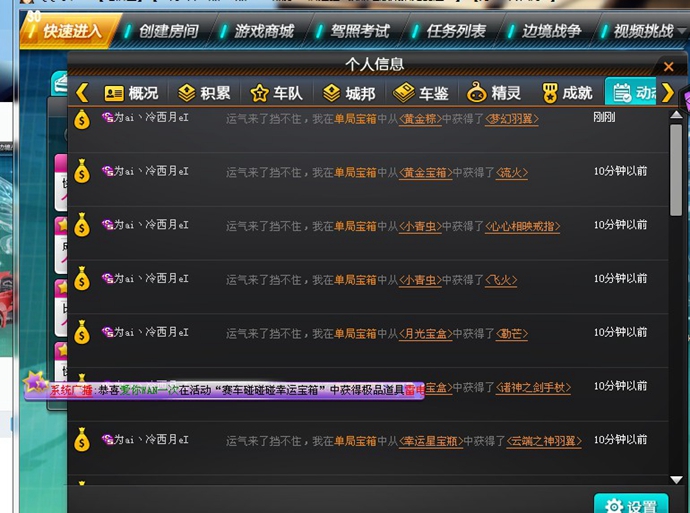The image size is (690, 513).
Task: Click money bag icon beside 云端之神羽翼 entry
Action: click(82, 440)
